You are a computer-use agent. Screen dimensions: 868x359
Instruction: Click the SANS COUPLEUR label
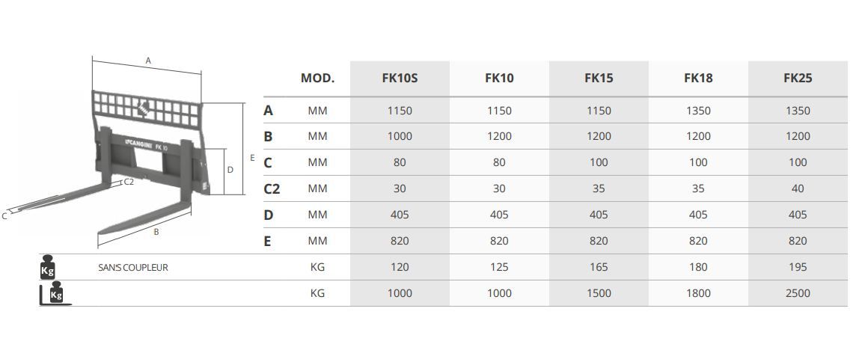click(x=133, y=267)
